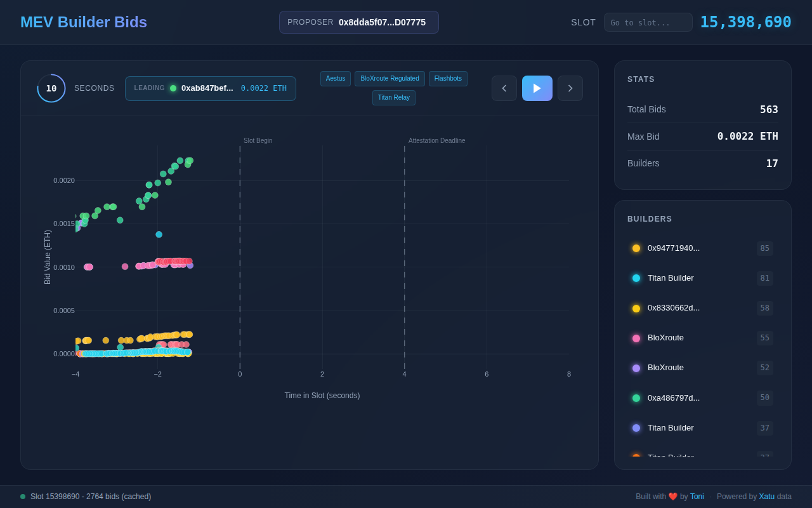
Task: Click the Slot Begin marker label
Action: (x=258, y=140)
